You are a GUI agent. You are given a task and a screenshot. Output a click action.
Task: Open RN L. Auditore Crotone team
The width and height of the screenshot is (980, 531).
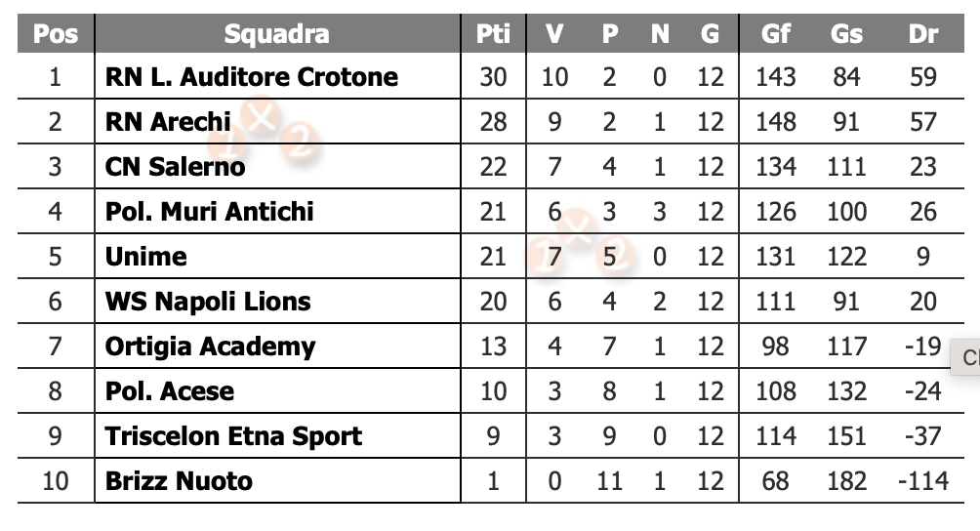coord(252,77)
